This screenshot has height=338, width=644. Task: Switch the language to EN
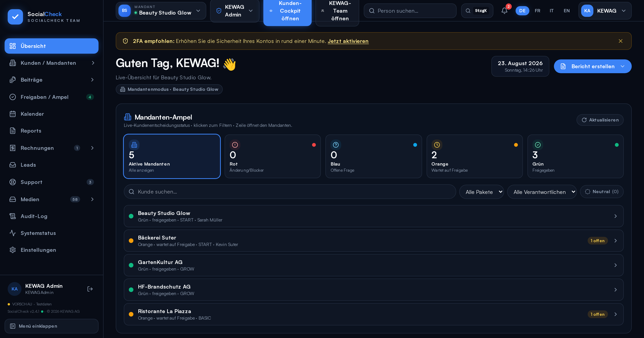click(567, 11)
